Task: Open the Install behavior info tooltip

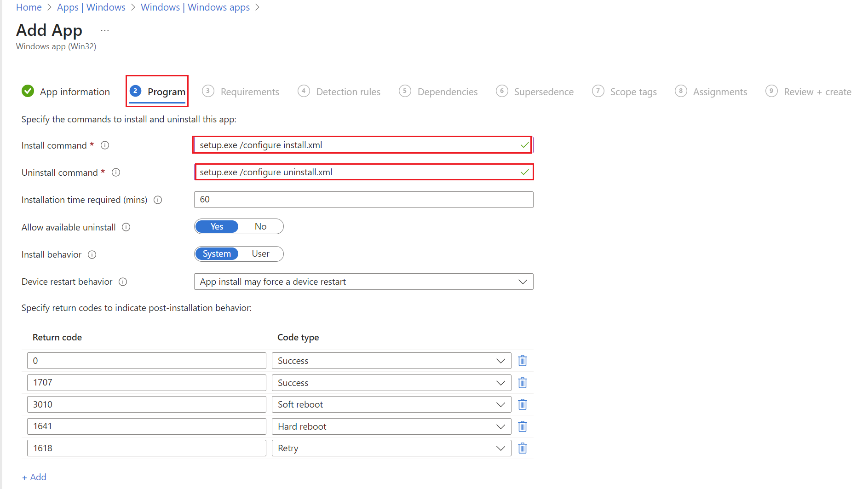Action: pos(92,254)
